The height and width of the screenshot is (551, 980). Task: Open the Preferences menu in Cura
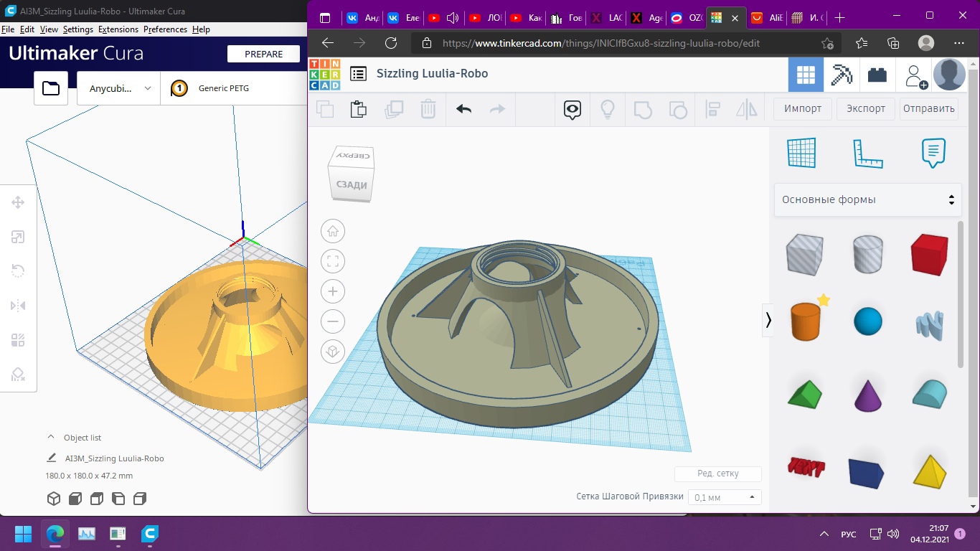point(165,29)
